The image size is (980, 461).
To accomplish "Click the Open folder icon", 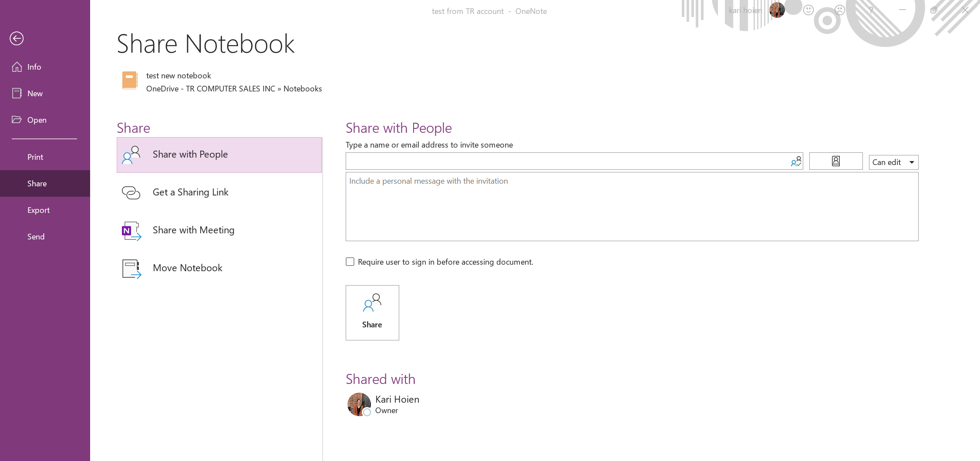I will pyautogui.click(x=17, y=120).
